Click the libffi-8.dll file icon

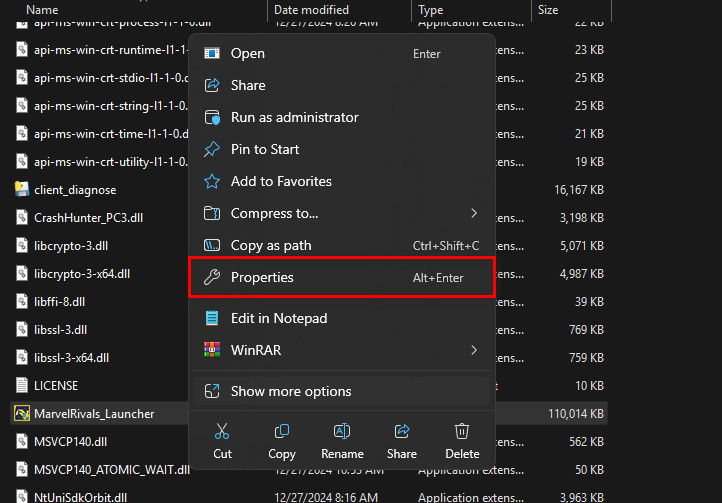point(22,302)
